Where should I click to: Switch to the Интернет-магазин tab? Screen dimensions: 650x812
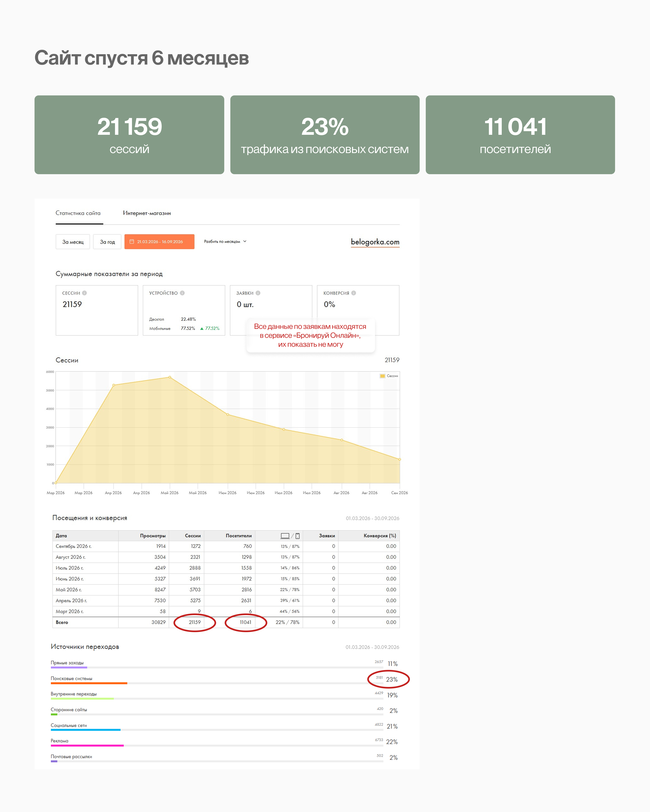147,213
